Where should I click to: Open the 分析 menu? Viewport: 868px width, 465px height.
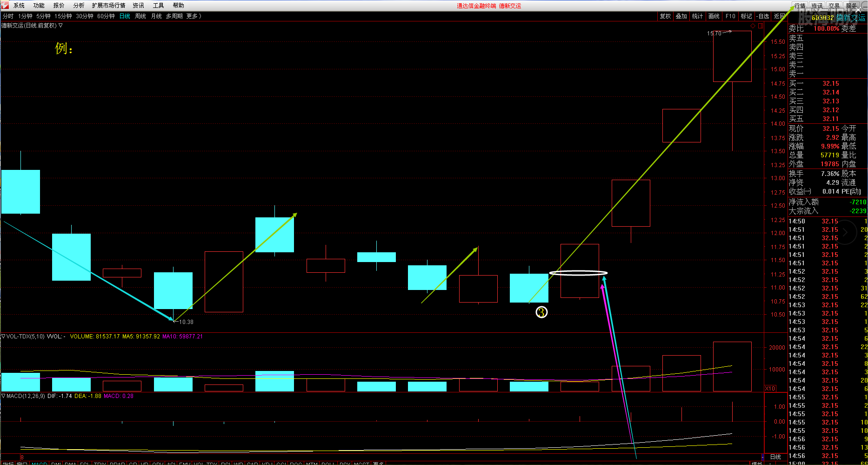point(79,6)
